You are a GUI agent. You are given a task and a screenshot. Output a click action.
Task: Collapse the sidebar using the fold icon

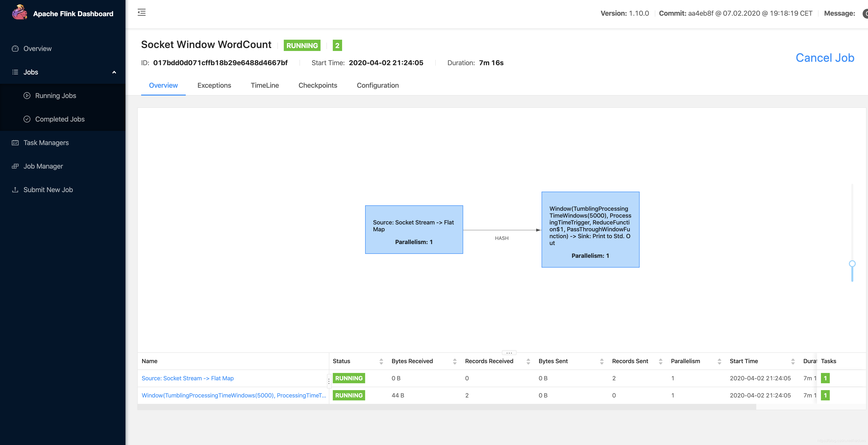[x=142, y=12]
